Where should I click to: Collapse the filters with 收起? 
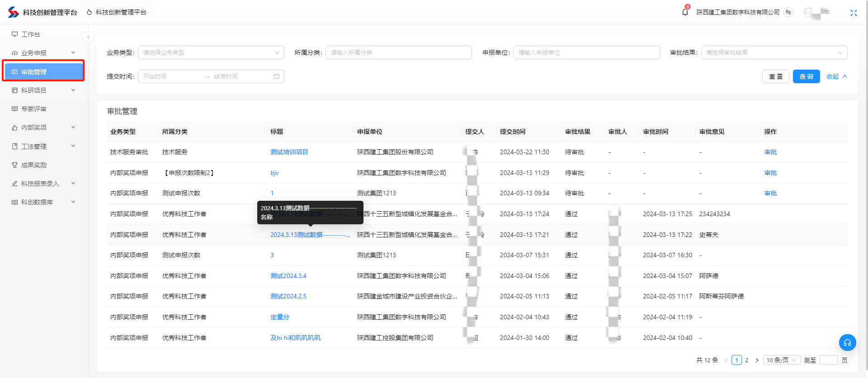pyautogui.click(x=836, y=76)
